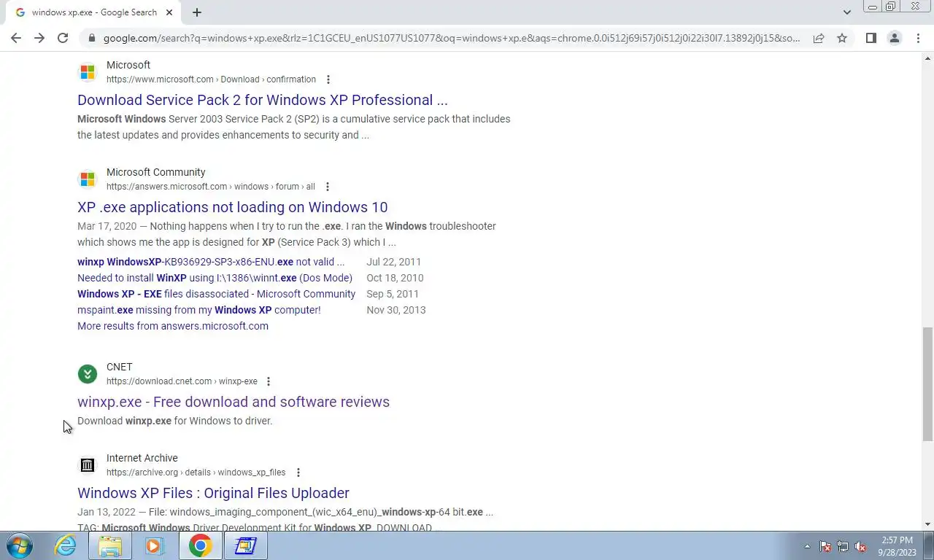Reload the Google search page
934x560 pixels.
tap(63, 38)
